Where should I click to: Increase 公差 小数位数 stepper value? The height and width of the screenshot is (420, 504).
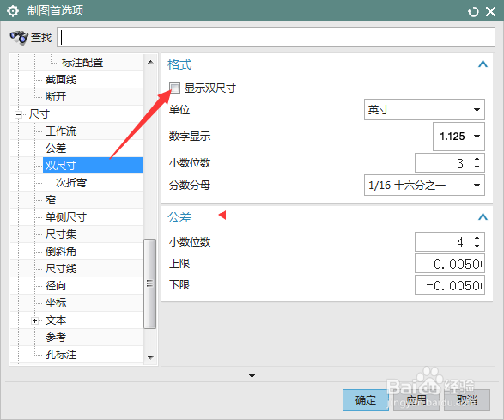point(477,238)
